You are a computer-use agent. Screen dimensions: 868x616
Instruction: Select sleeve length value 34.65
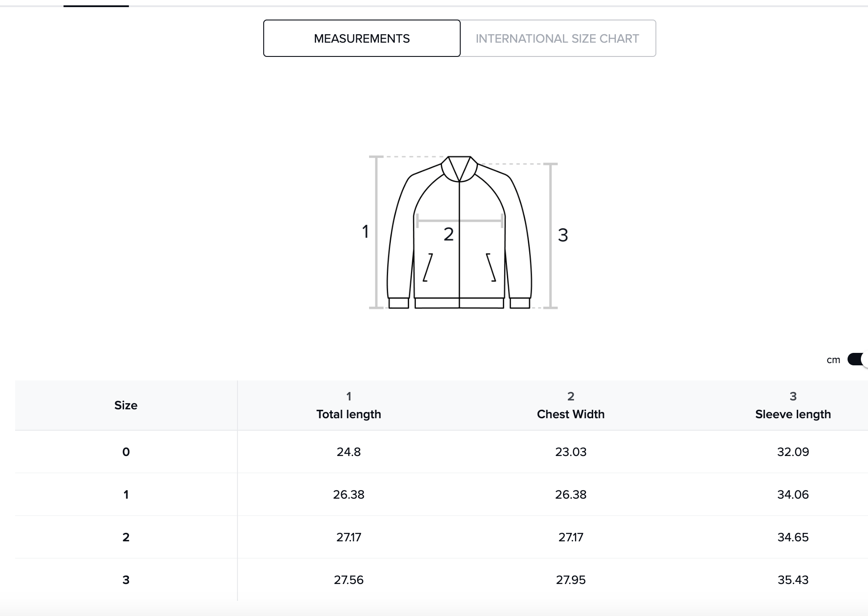pos(793,537)
